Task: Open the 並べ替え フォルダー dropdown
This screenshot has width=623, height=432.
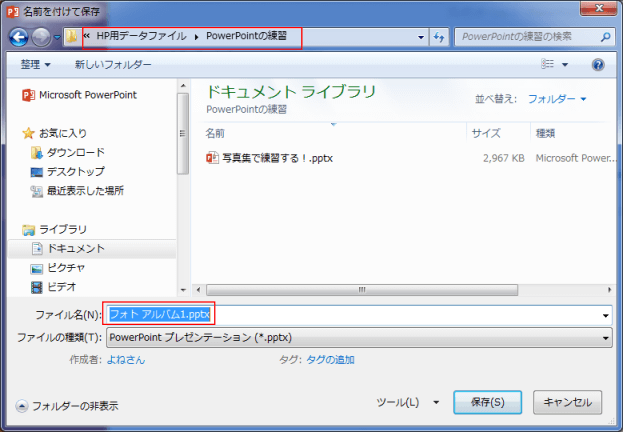Action: (557, 99)
